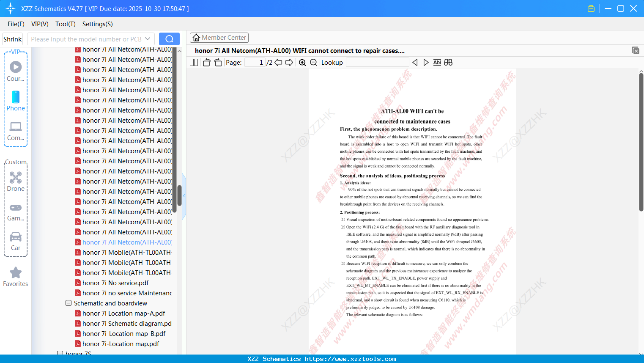This screenshot has height=363, width=644.
Task: Collapse the left panel splitter handle
Action: pos(184,196)
